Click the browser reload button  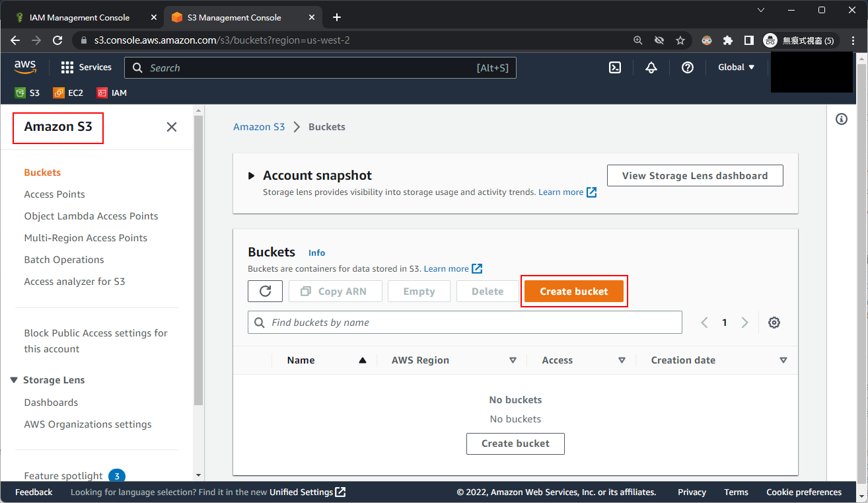(57, 40)
